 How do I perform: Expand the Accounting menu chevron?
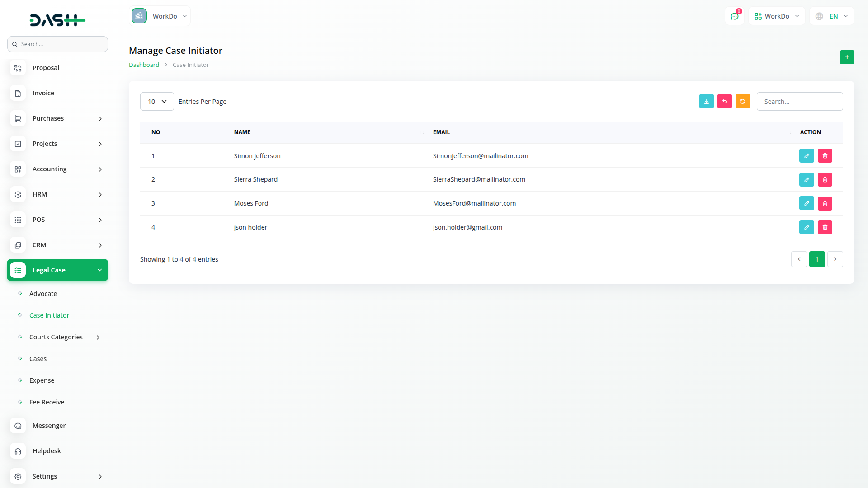pos(100,169)
